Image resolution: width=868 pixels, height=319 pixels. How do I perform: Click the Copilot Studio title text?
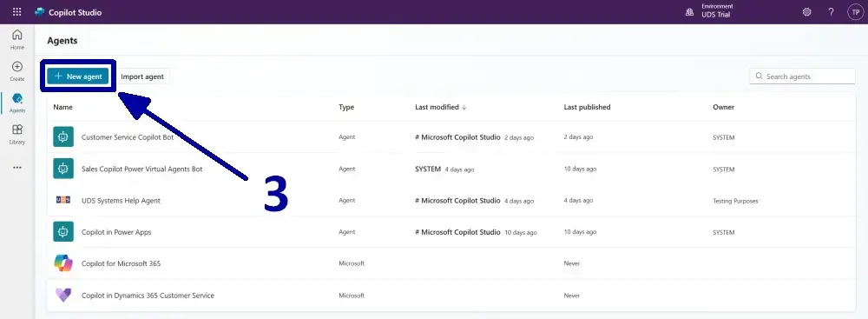point(76,12)
